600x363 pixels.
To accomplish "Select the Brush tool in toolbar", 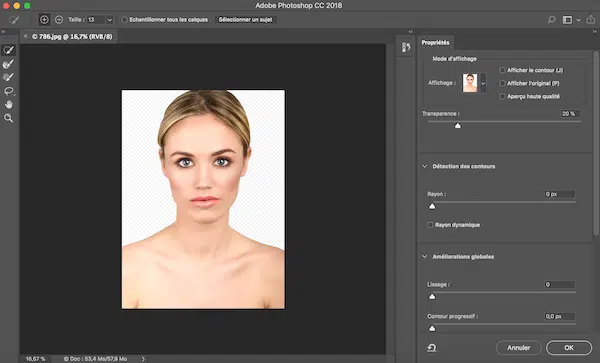I will point(8,77).
